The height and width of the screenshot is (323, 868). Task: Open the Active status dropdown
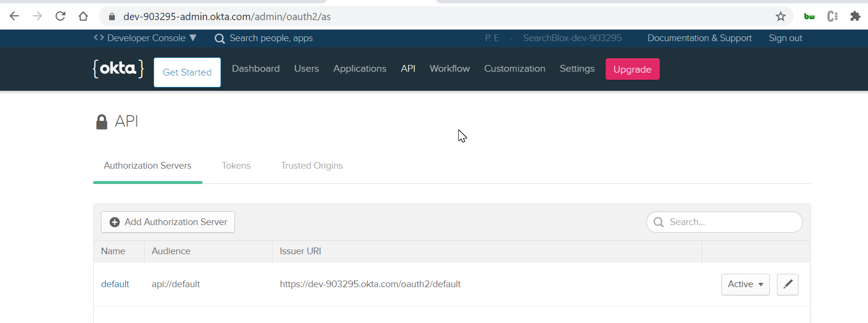tap(746, 284)
